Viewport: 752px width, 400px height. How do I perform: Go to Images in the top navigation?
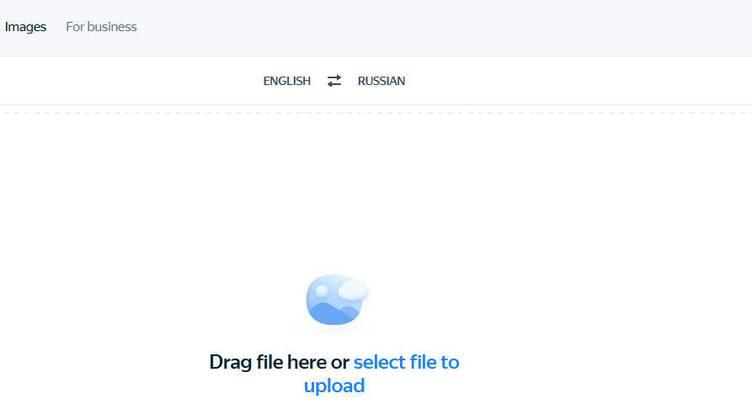pyautogui.click(x=25, y=27)
